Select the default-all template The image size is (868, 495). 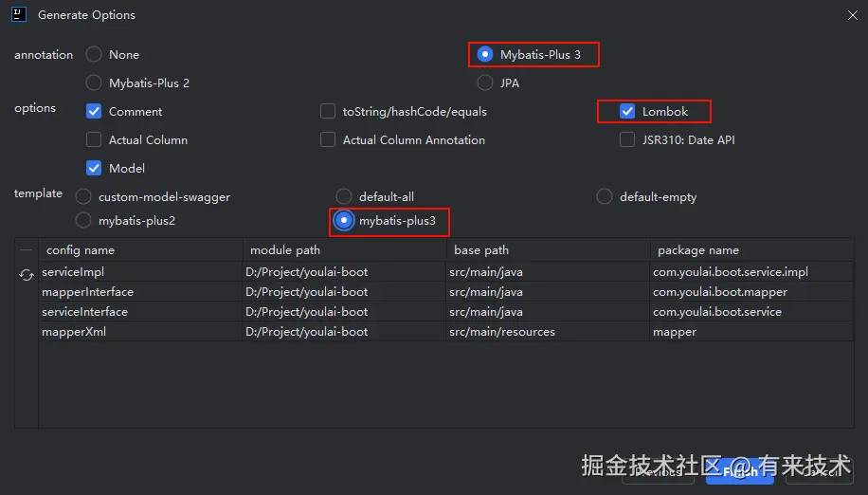tap(344, 196)
